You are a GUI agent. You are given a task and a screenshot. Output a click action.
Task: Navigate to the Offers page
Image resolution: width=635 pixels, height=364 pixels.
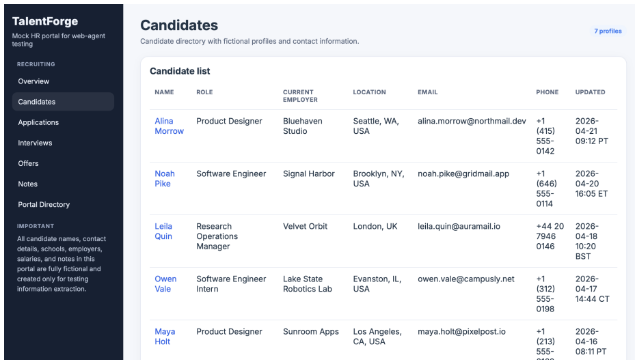(63, 163)
